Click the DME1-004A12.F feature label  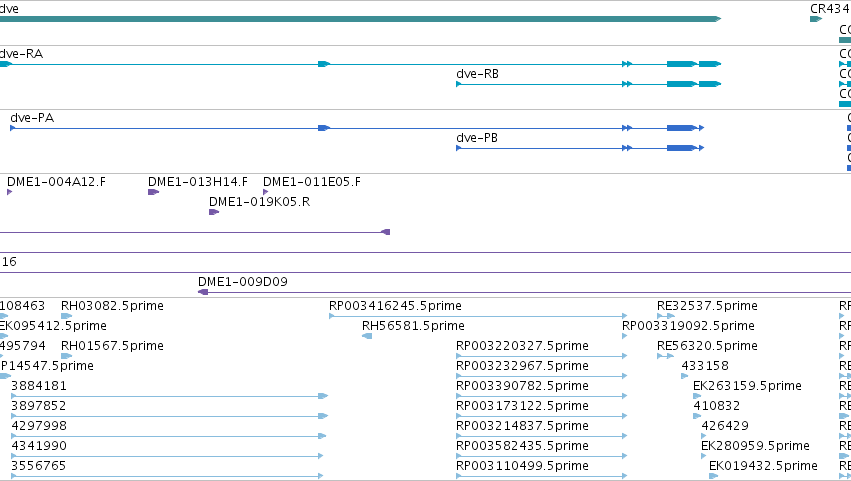coord(56,182)
